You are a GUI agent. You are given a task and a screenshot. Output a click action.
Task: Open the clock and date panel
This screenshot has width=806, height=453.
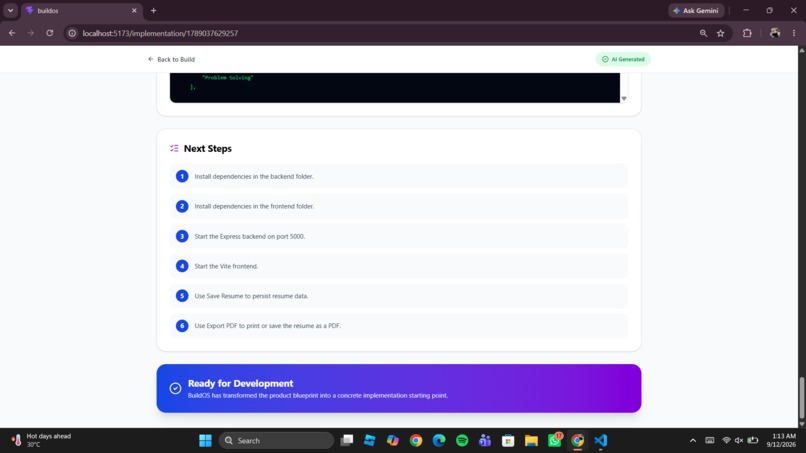click(x=781, y=441)
